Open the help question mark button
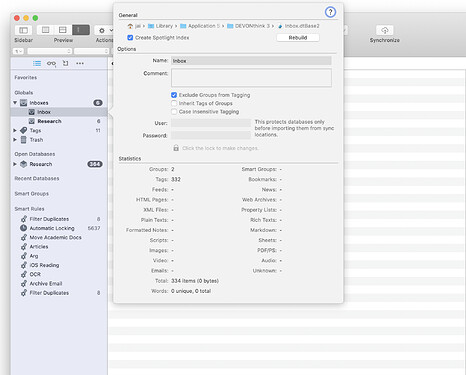This screenshot has height=375, width=466. pos(330,12)
